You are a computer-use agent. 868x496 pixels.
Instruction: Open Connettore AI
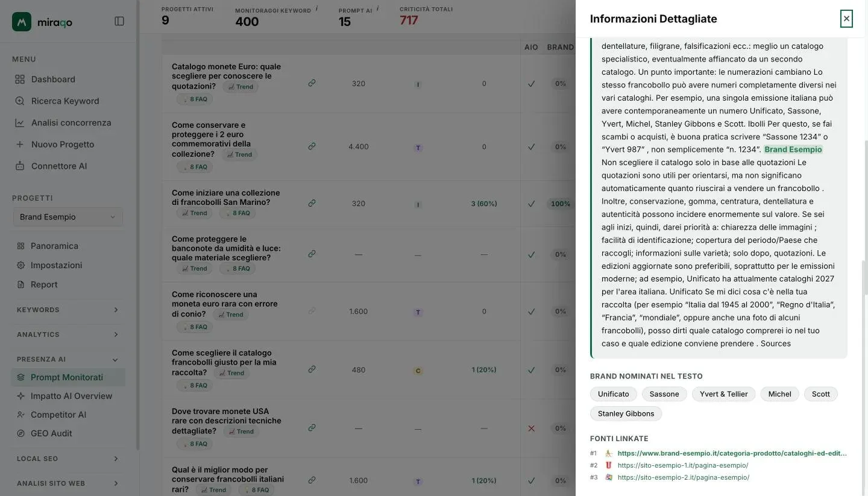tap(59, 166)
